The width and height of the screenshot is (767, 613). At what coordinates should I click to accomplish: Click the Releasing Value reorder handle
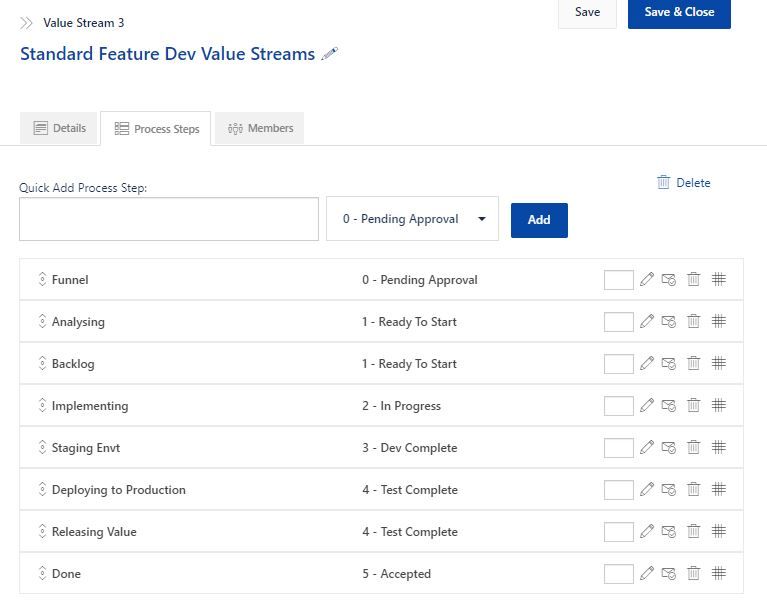coord(43,531)
